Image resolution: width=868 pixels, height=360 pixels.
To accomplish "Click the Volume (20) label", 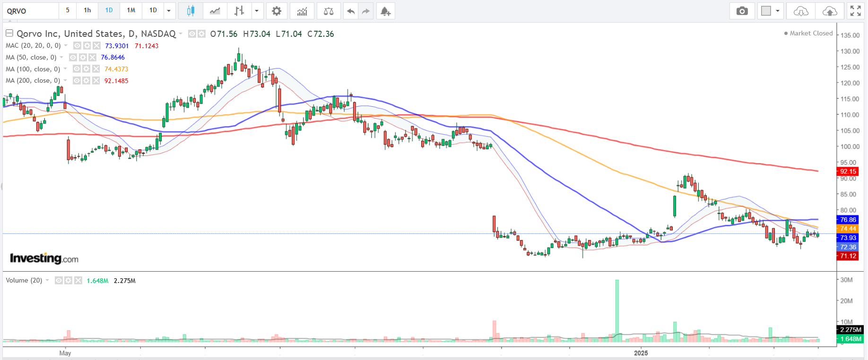I will (24, 281).
